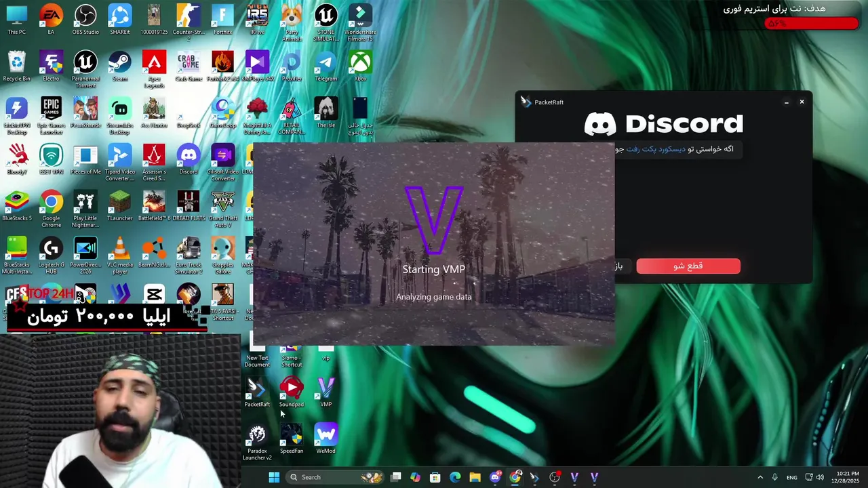This screenshot has width=868, height=488.
Task: Open the ESET VPN desktop icon
Action: 51,159
